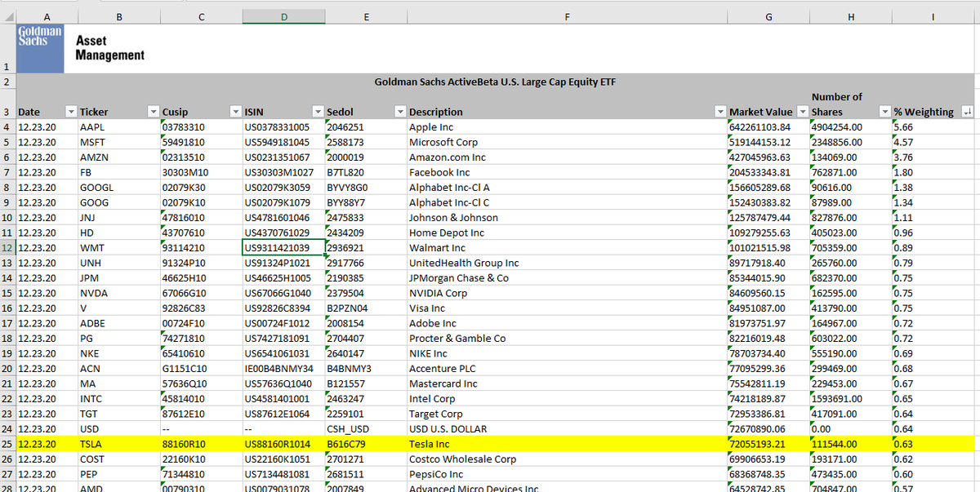Select the Tesla Inc description cell
The image size is (980, 492).
tap(567, 444)
